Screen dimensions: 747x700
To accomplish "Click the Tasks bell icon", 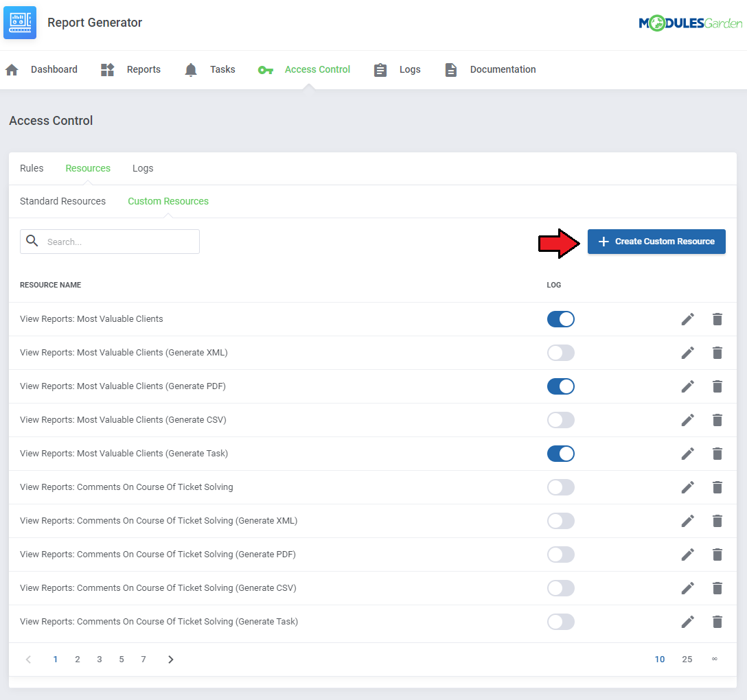I will coord(191,70).
